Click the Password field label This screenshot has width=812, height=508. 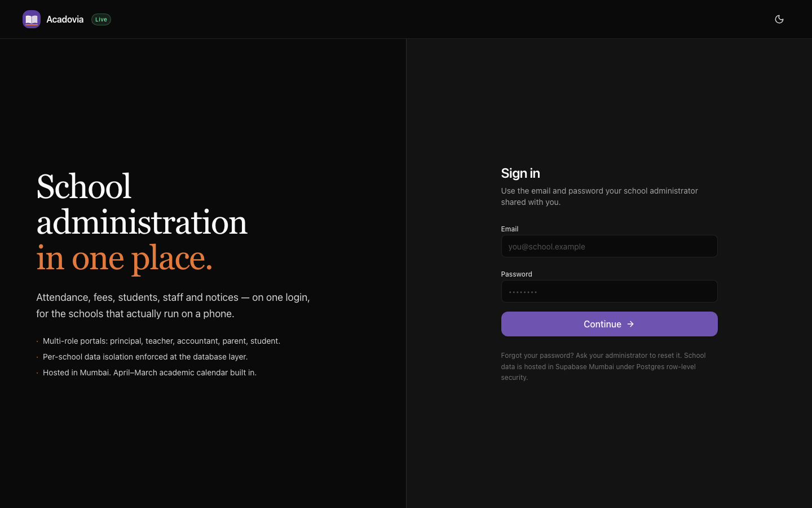(517, 274)
